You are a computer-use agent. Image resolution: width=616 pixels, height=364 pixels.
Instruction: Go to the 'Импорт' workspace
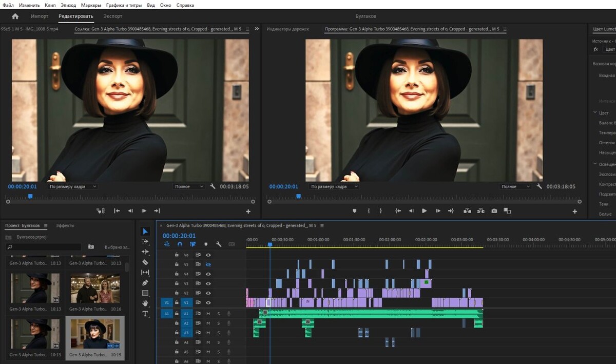pyautogui.click(x=40, y=16)
